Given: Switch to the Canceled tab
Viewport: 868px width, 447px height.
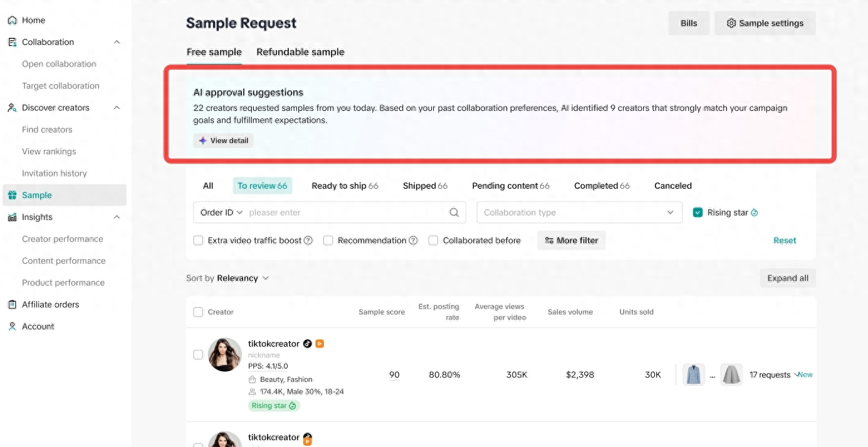Looking at the screenshot, I should 673,186.
